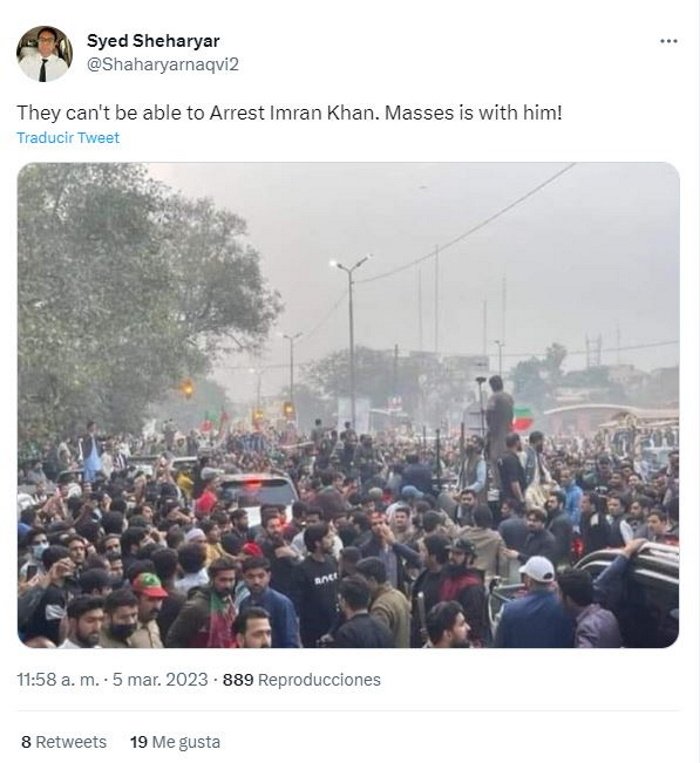Viewport: 700px width, 763px height.
Task: View the 889 Reproducciones count
Action: click(x=302, y=679)
